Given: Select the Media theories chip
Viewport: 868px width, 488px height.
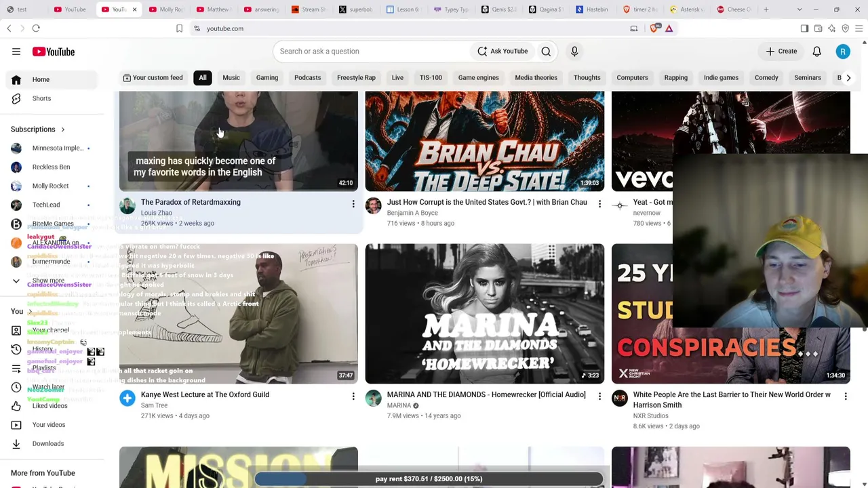Looking at the screenshot, I should tap(536, 78).
